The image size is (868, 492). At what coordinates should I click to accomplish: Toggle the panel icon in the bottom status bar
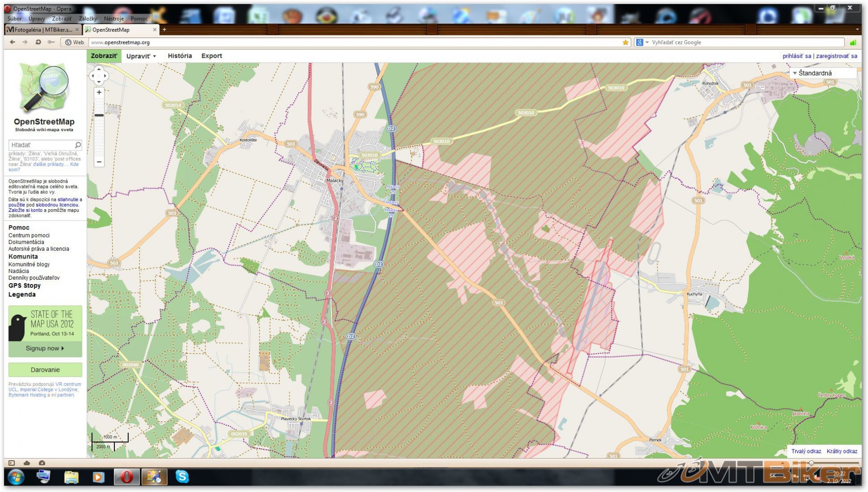pyautogui.click(x=12, y=463)
